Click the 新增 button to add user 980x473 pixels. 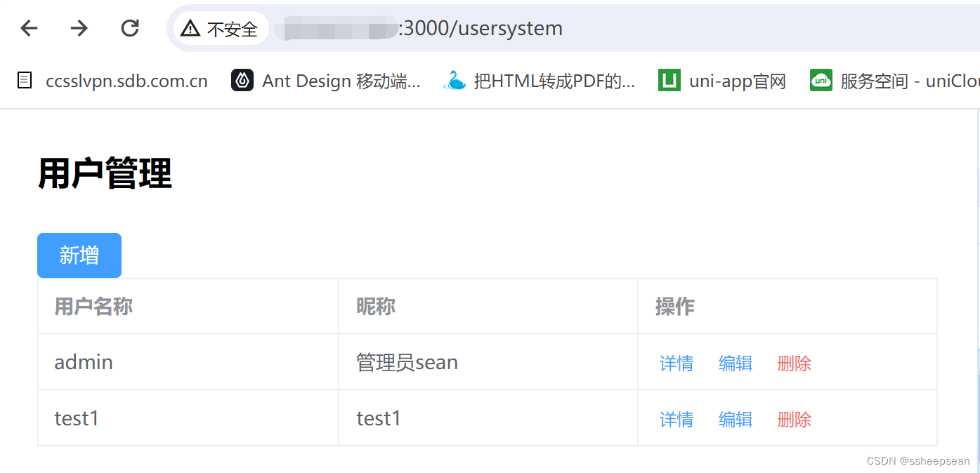click(x=79, y=255)
